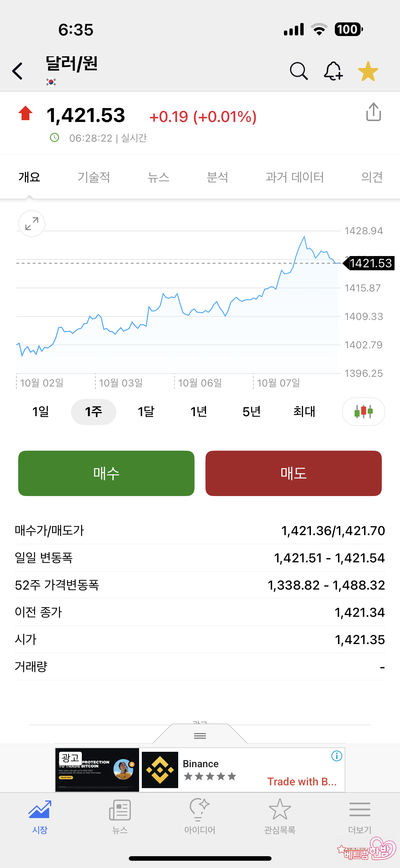Image resolution: width=400 pixels, height=868 pixels.
Task: Select the 1달 time range
Action: 146,411
